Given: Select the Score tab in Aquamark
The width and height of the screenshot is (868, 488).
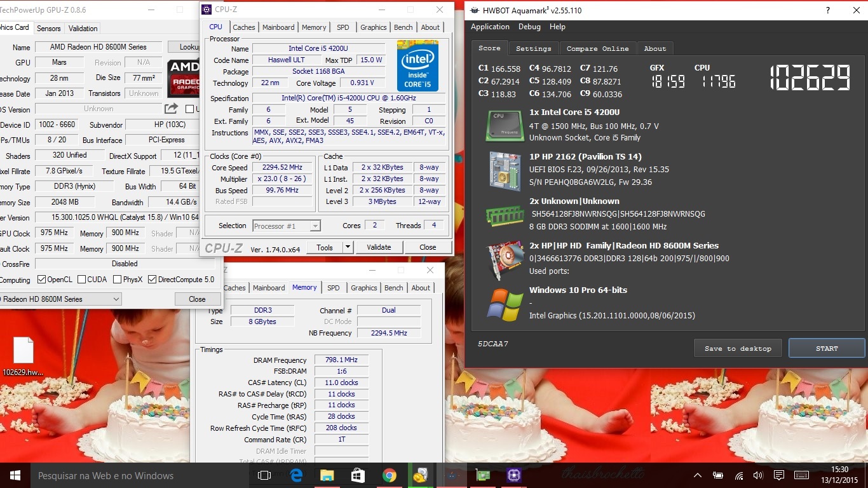Looking at the screenshot, I should [x=489, y=48].
